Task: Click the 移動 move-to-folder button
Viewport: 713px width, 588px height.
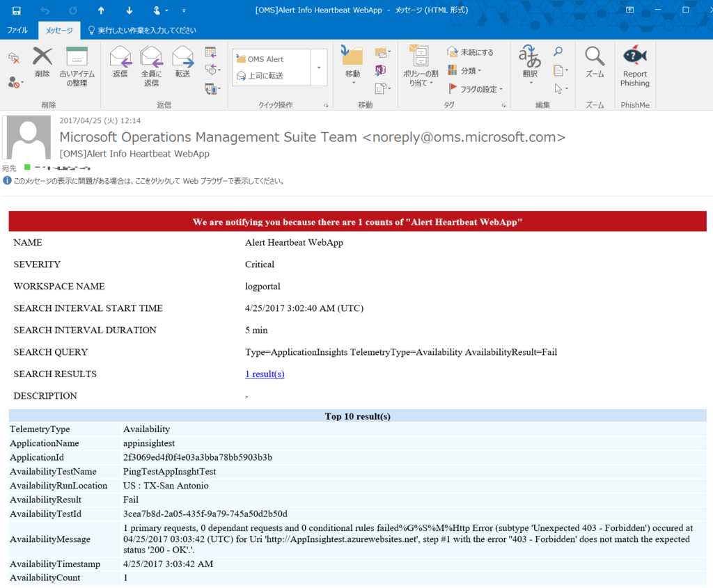Action: (352, 65)
